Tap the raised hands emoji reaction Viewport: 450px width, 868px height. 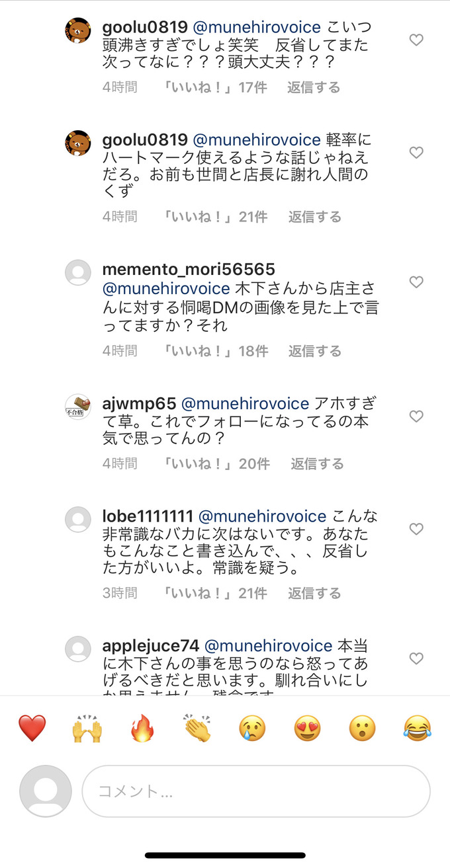[87, 729]
